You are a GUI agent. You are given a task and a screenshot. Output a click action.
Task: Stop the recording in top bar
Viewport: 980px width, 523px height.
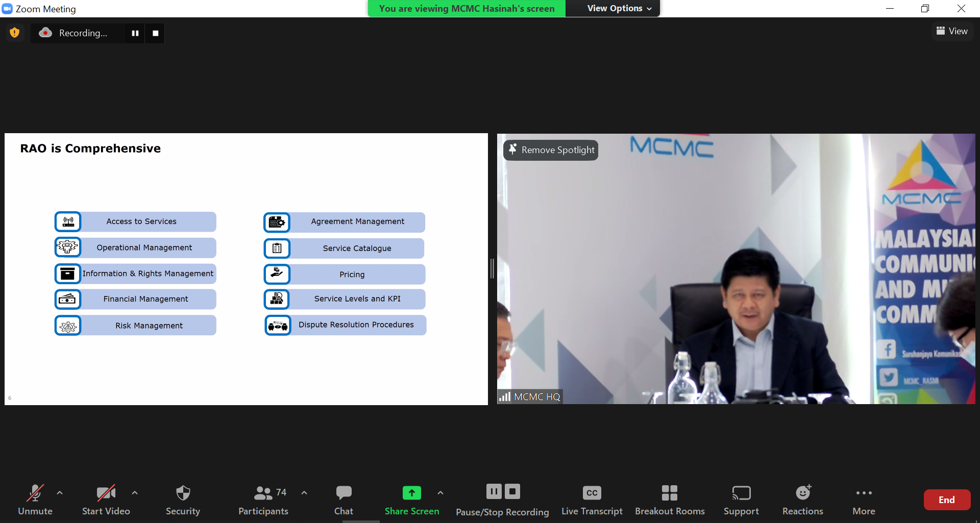(156, 33)
